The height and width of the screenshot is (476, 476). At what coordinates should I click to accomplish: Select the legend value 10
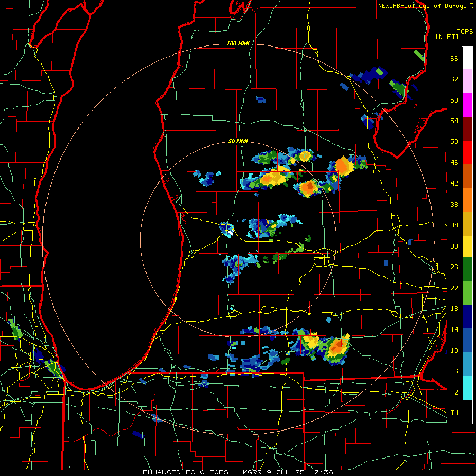tap(454, 350)
